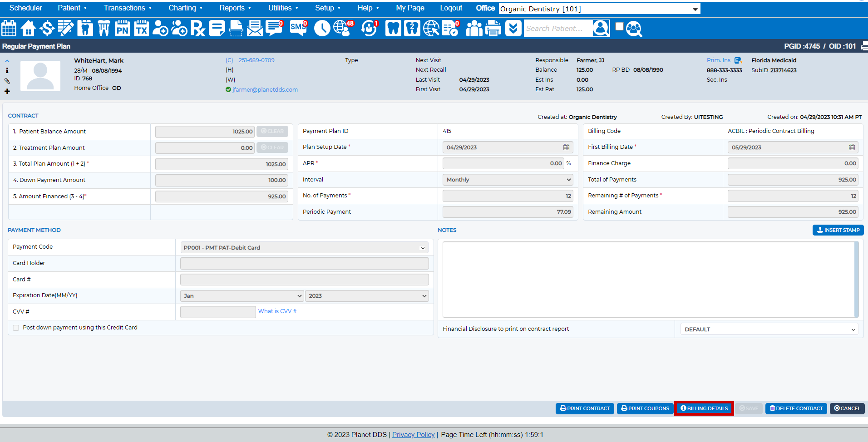Open the scheduler calendar icon
This screenshot has height=442, width=868.
pos(9,28)
